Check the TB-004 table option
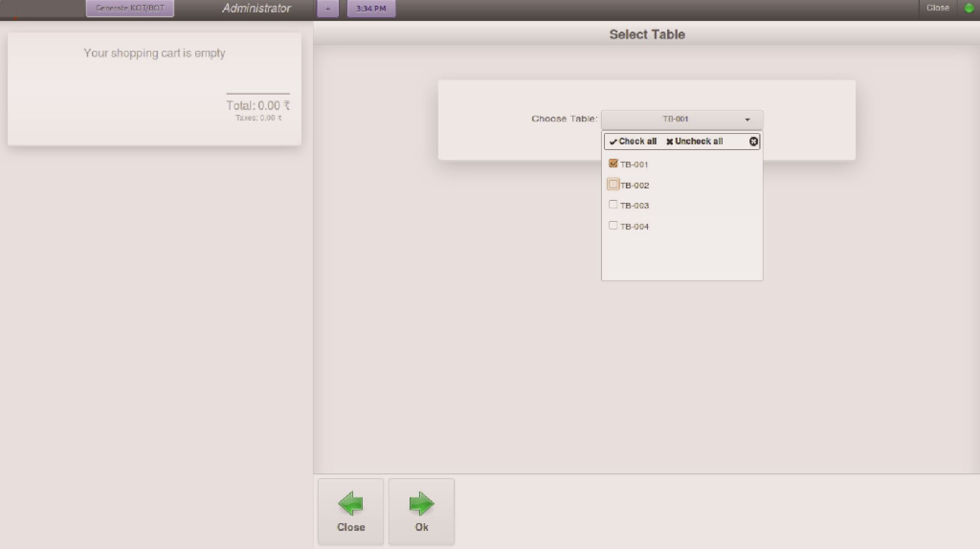Screen dimensions: 980x549 [613, 226]
